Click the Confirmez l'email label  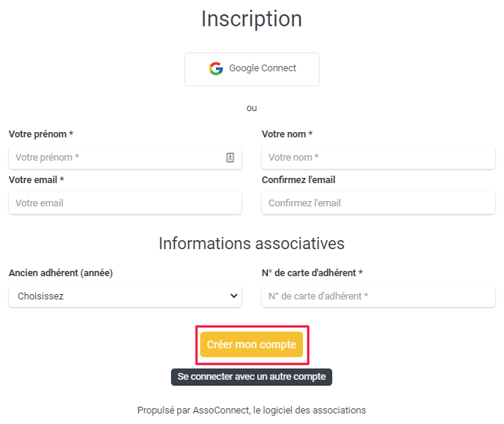point(298,180)
